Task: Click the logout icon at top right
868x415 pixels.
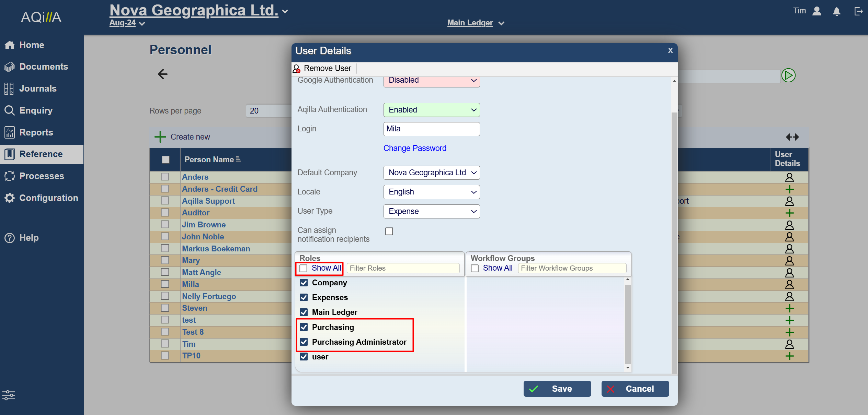Action: coord(858,12)
